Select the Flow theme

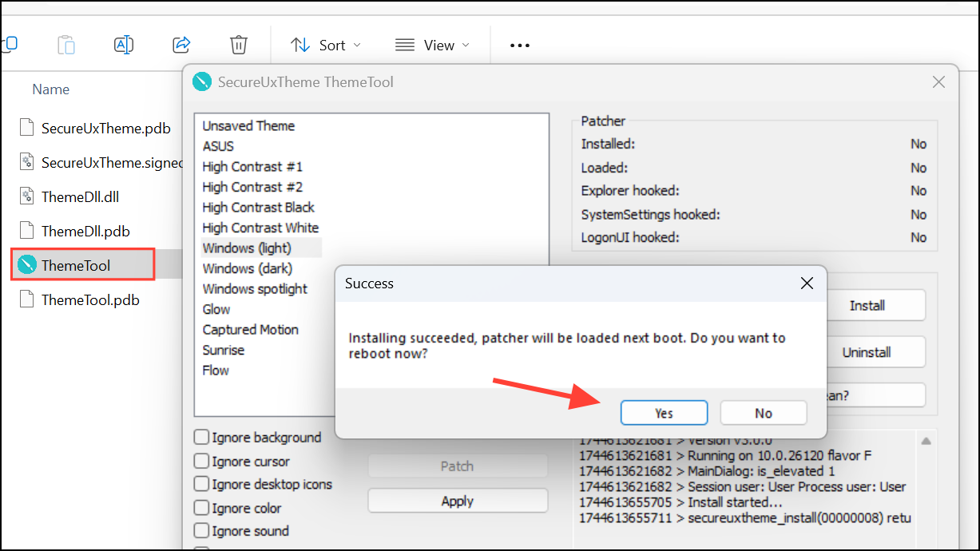tap(216, 371)
